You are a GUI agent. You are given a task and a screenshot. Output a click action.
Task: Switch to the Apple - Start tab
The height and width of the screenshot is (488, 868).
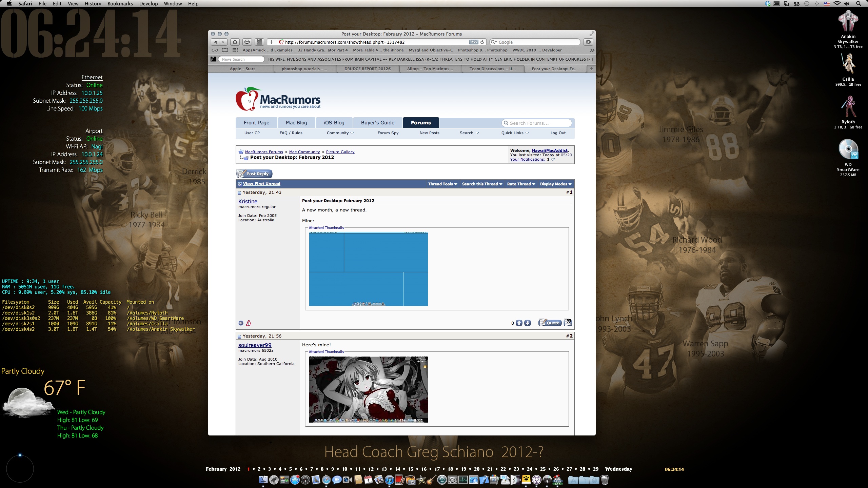[242, 69]
